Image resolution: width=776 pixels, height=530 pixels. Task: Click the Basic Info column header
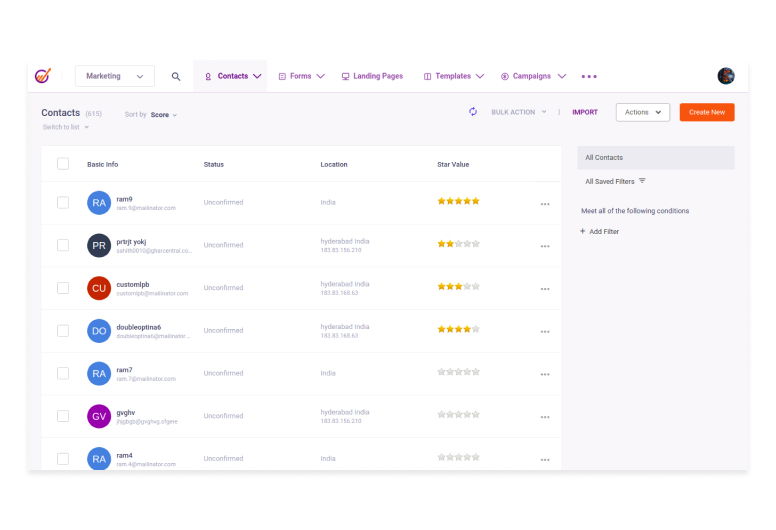pos(102,164)
